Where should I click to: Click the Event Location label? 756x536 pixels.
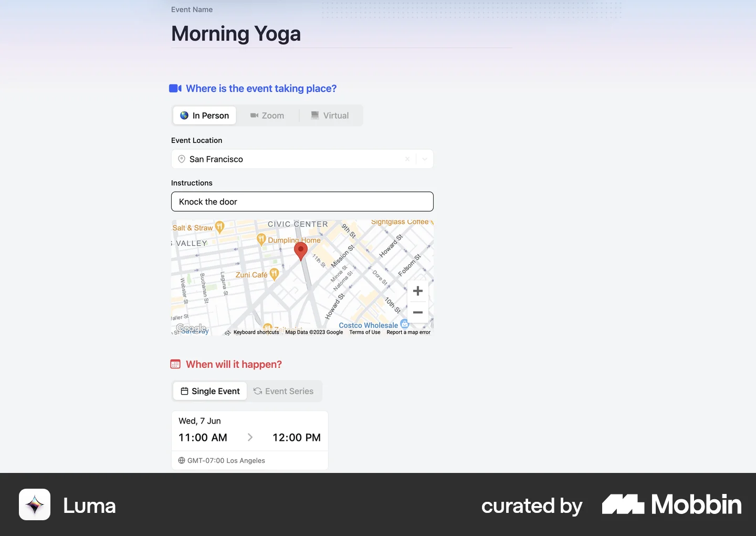(196, 140)
